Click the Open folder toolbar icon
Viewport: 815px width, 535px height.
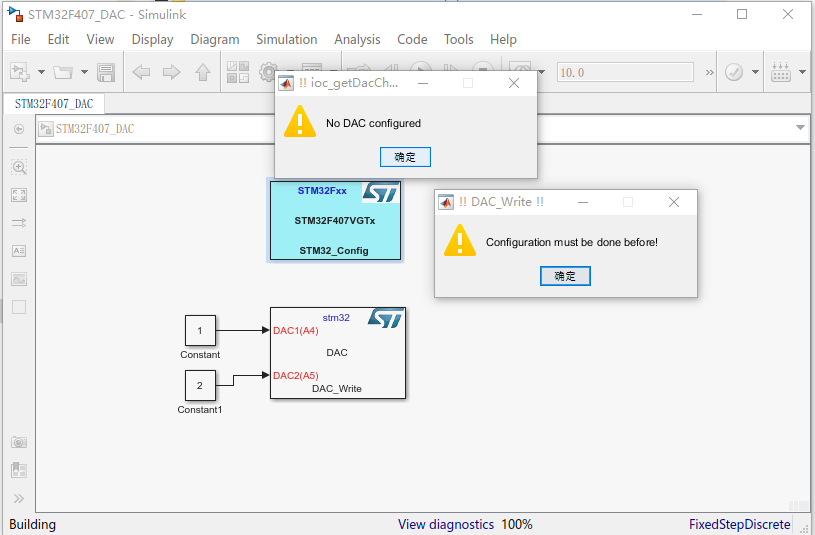click(x=63, y=72)
